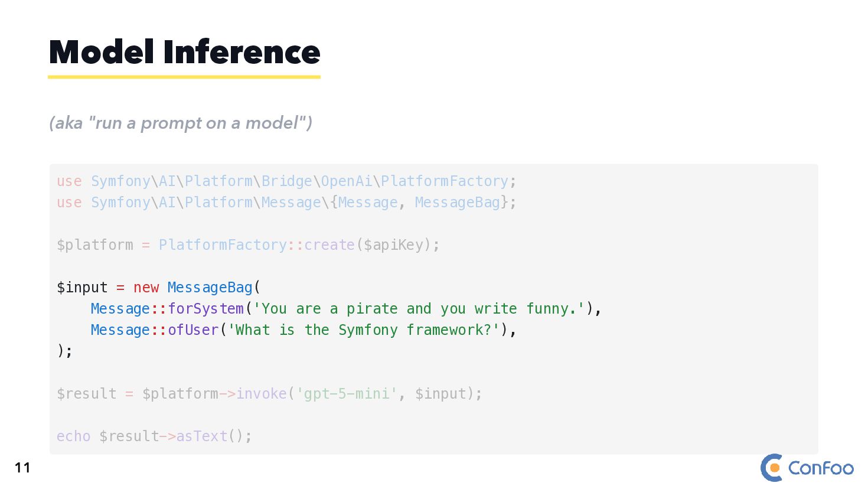Click the forSystem method name

click(x=205, y=308)
